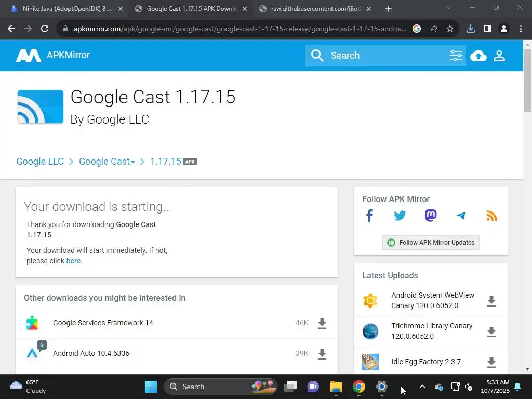Toggle Chrome side panel
The image size is (532, 399).
487,29
